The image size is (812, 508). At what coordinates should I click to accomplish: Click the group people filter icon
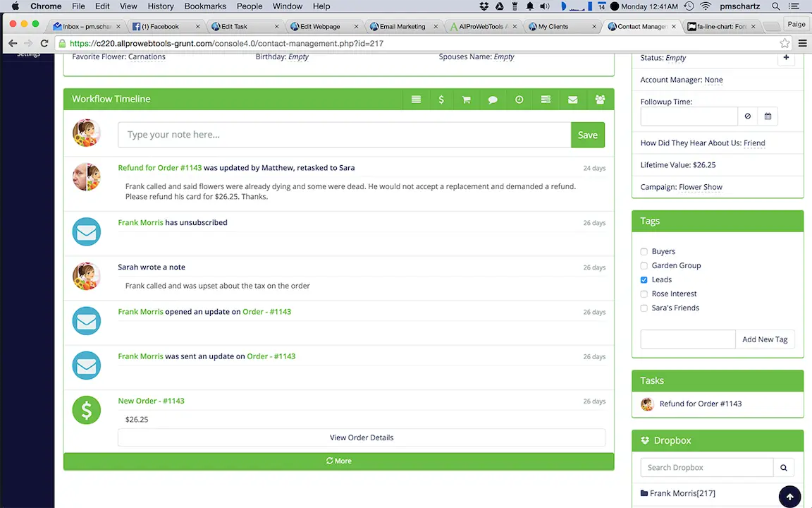pos(600,99)
